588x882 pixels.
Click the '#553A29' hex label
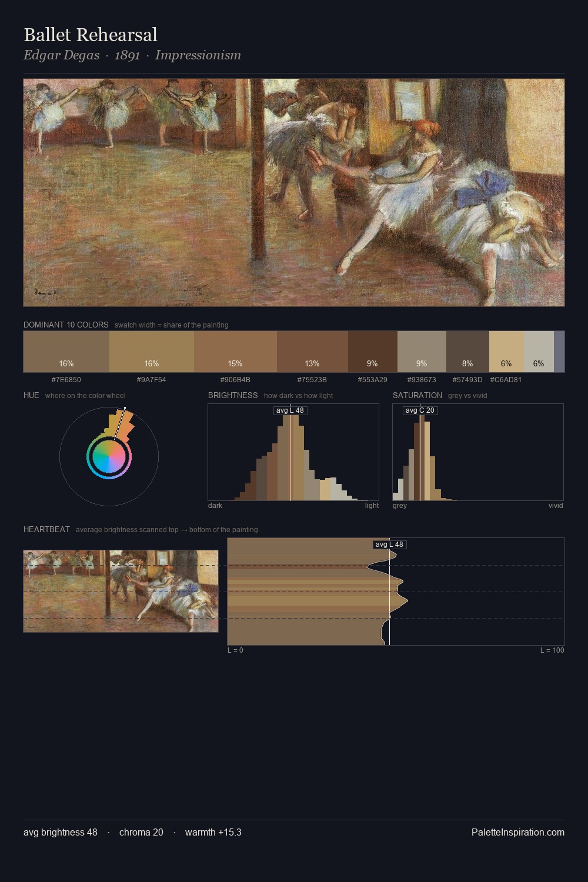pos(373,380)
